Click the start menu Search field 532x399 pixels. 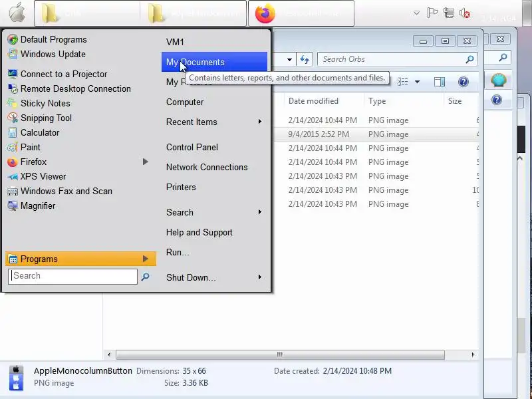[x=73, y=276]
